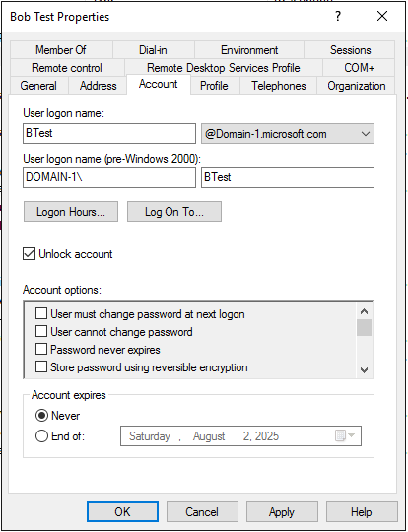Open the Member Of tab
This screenshot has width=408, height=532.
click(61, 50)
